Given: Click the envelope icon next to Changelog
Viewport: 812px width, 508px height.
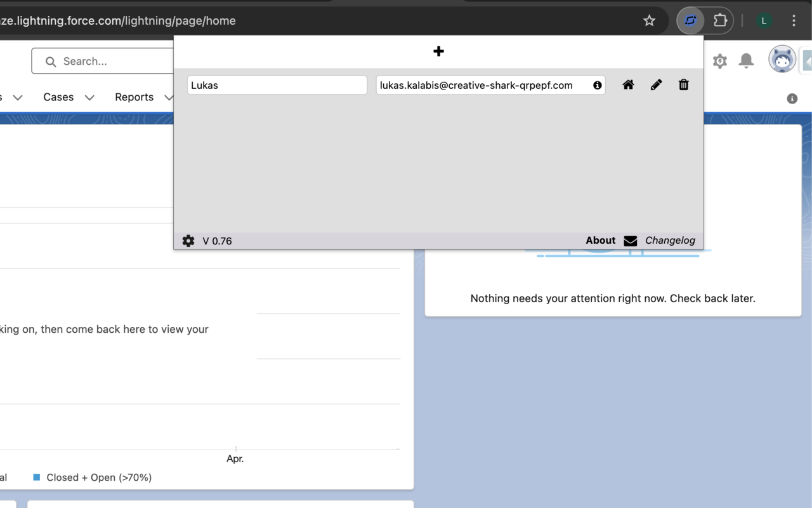Looking at the screenshot, I should pos(630,241).
